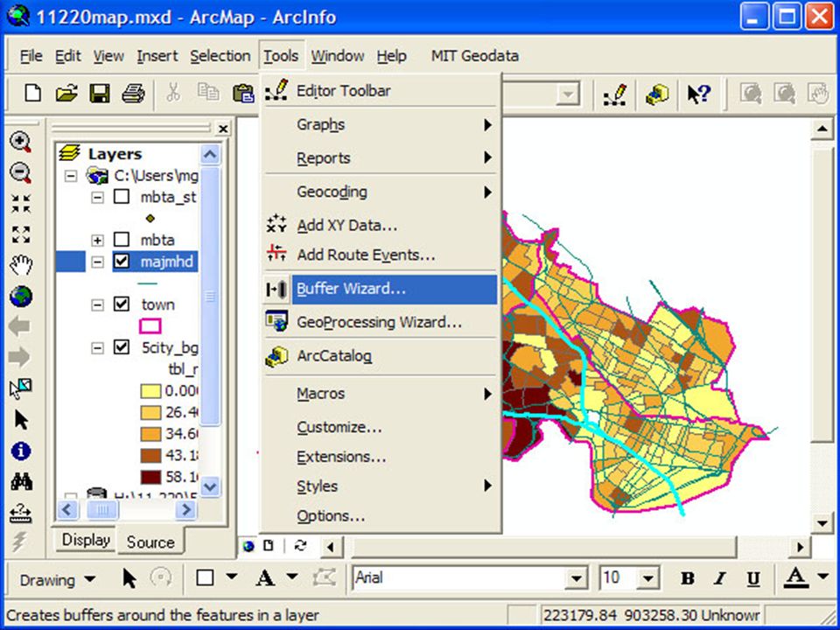Uncheck the majmhd layer visibility
This screenshot has height=630, width=840.
122,261
